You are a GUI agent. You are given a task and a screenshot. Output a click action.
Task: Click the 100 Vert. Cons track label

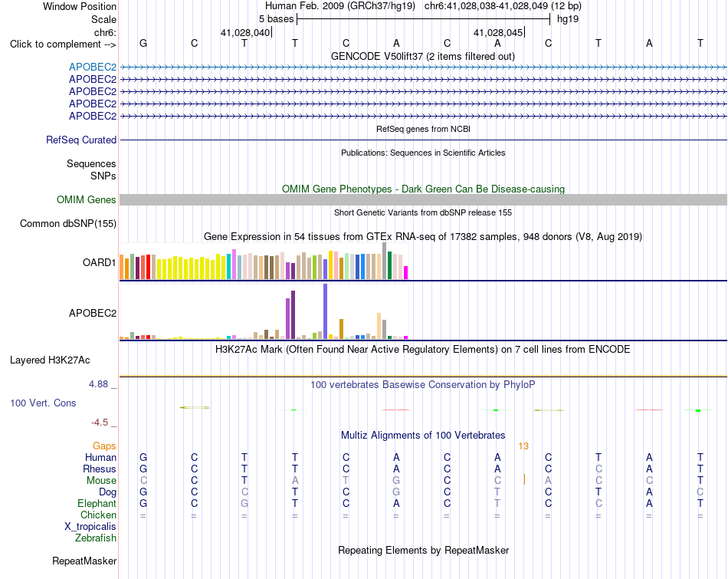[43, 403]
